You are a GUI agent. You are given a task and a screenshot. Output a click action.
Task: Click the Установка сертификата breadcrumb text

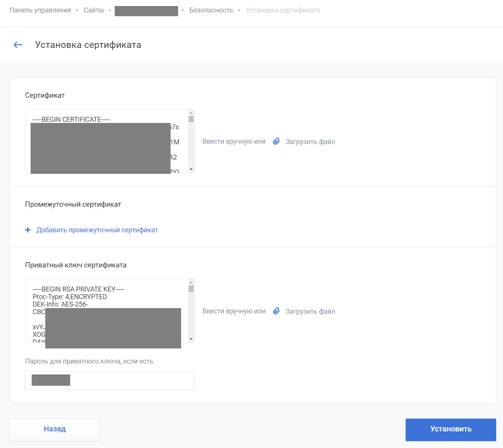(x=283, y=10)
